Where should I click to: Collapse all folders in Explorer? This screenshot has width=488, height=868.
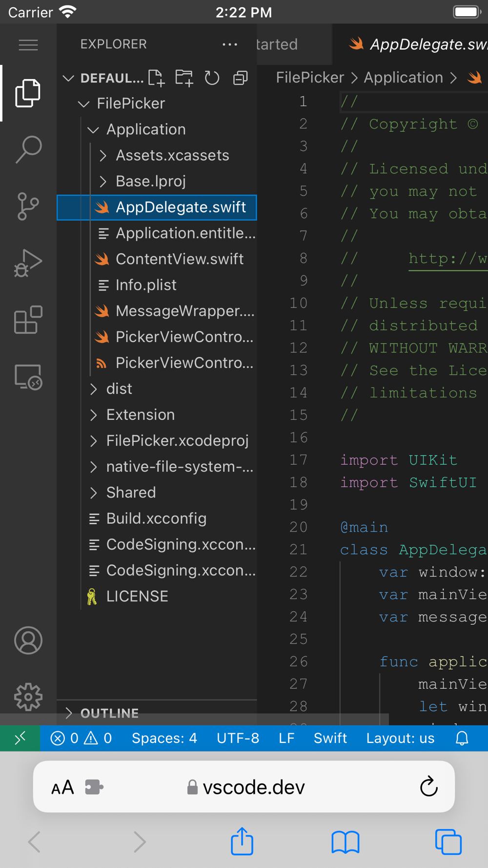[240, 78]
